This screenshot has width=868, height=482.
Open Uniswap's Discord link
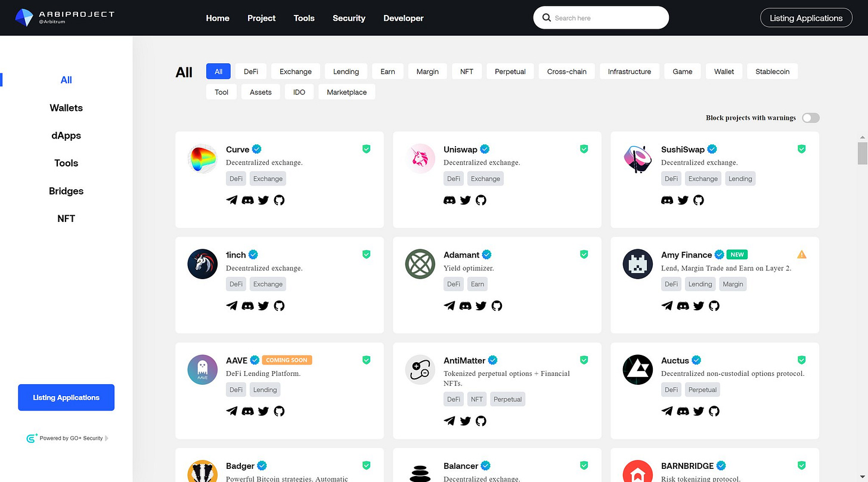click(x=449, y=200)
